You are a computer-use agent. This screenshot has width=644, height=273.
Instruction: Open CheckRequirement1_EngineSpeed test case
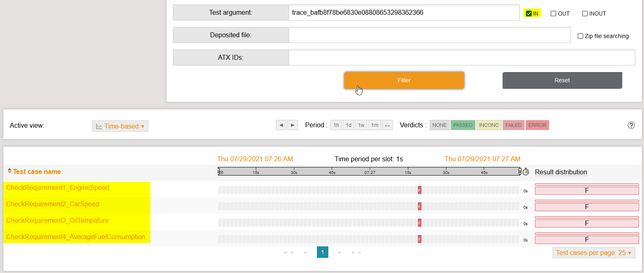[57, 187]
